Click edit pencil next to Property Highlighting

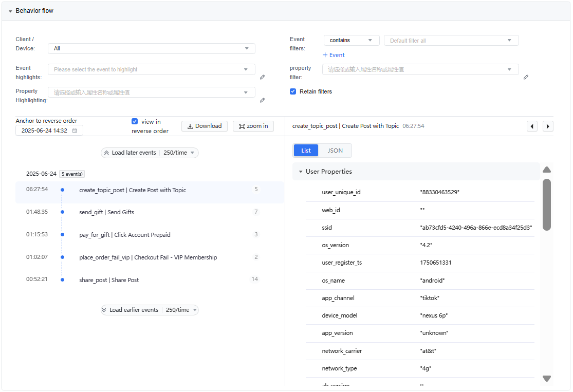click(x=262, y=100)
